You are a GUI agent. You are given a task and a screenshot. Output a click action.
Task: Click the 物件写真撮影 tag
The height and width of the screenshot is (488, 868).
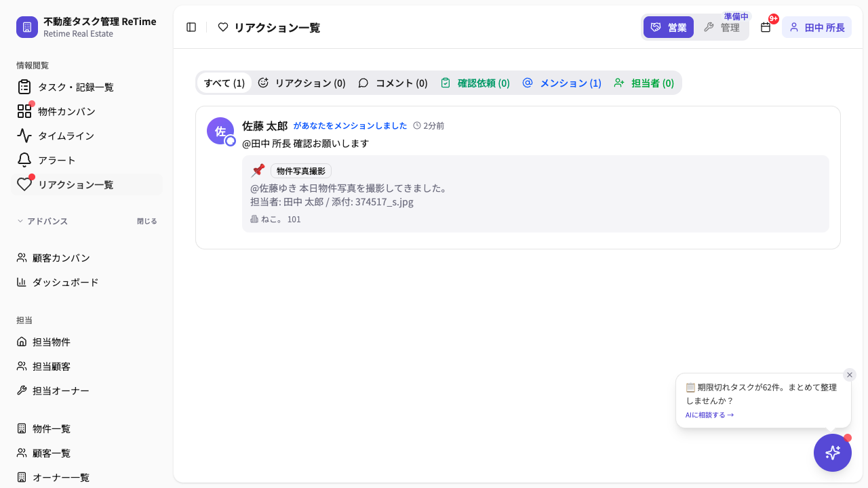[301, 171]
